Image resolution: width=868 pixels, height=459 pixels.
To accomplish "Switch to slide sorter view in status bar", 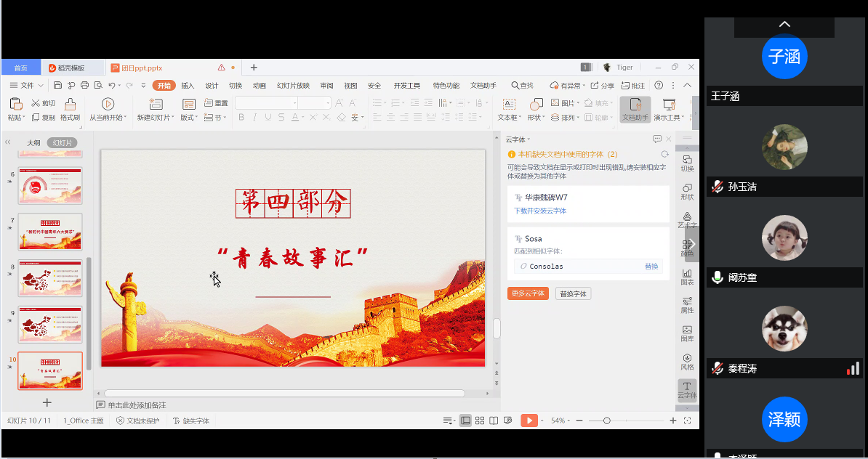I will 479,421.
